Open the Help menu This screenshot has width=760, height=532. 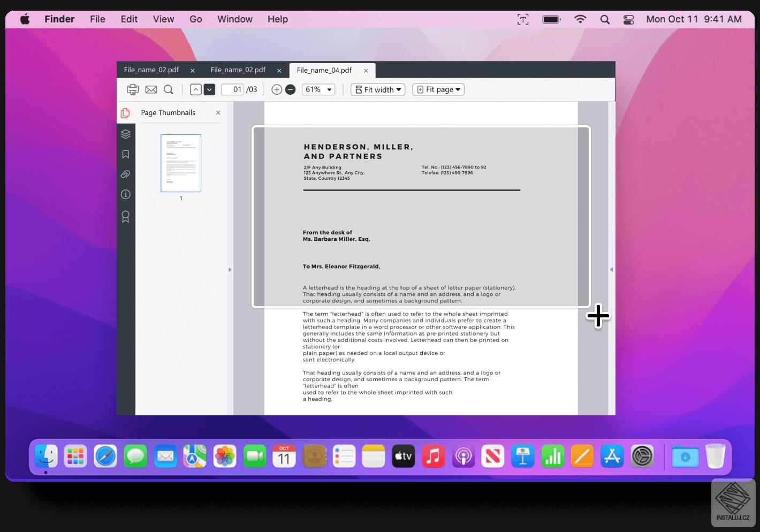[x=278, y=19]
